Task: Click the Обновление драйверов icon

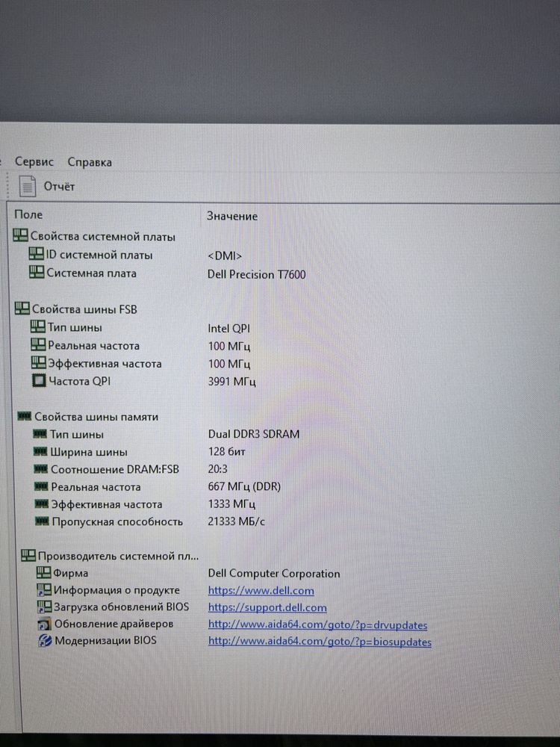Action: click(45, 624)
